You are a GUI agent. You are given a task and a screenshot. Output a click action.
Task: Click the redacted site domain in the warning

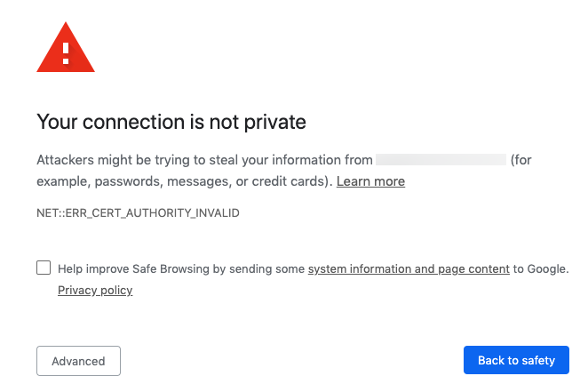pos(441,160)
